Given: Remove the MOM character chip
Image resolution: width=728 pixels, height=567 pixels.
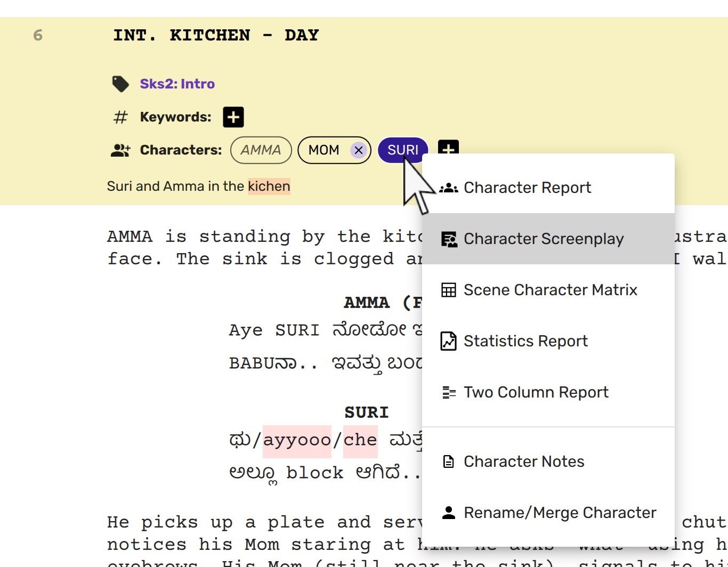Looking at the screenshot, I should [359, 150].
